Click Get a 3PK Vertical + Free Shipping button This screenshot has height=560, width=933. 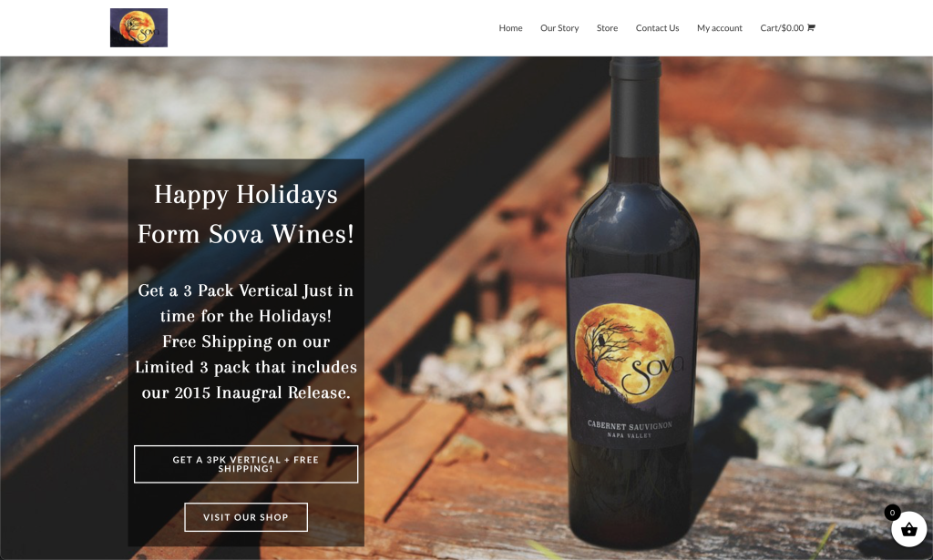coord(246,464)
